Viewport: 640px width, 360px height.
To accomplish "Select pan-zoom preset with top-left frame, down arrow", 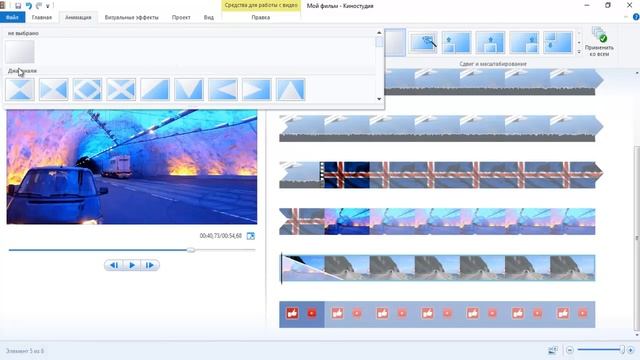I will click(x=558, y=42).
